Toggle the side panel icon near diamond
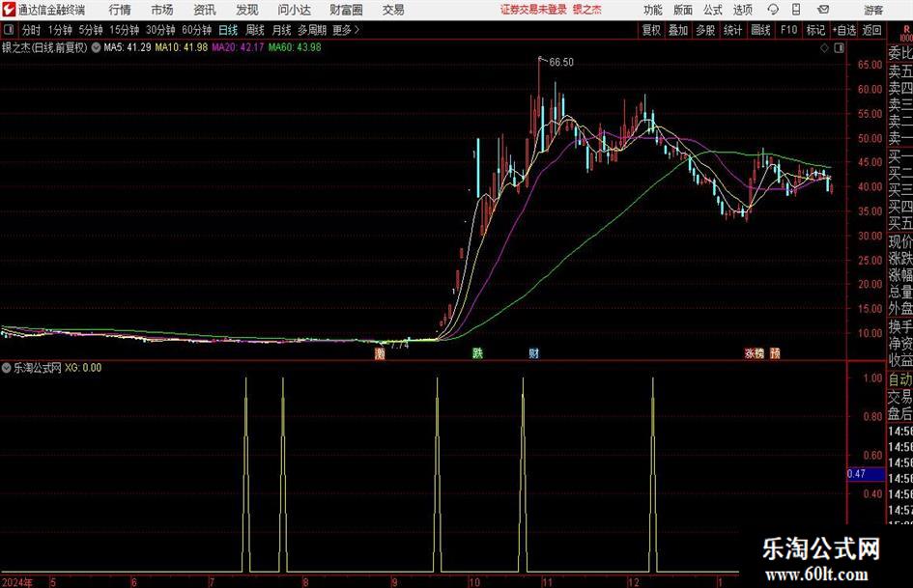 pos(839,48)
